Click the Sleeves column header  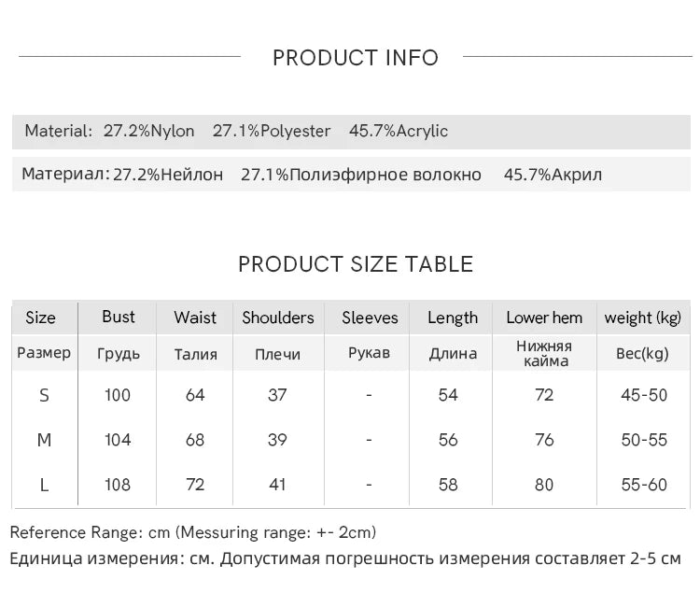click(x=370, y=318)
